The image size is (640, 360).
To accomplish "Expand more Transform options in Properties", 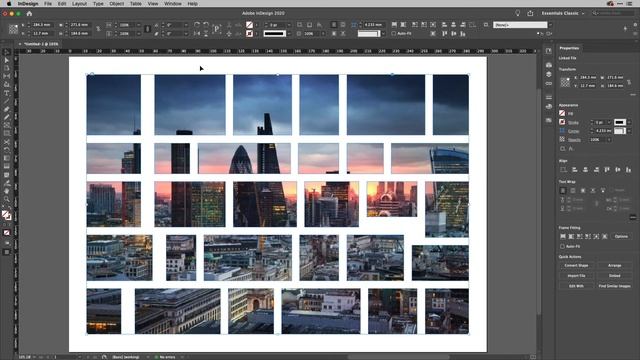I will [633, 95].
